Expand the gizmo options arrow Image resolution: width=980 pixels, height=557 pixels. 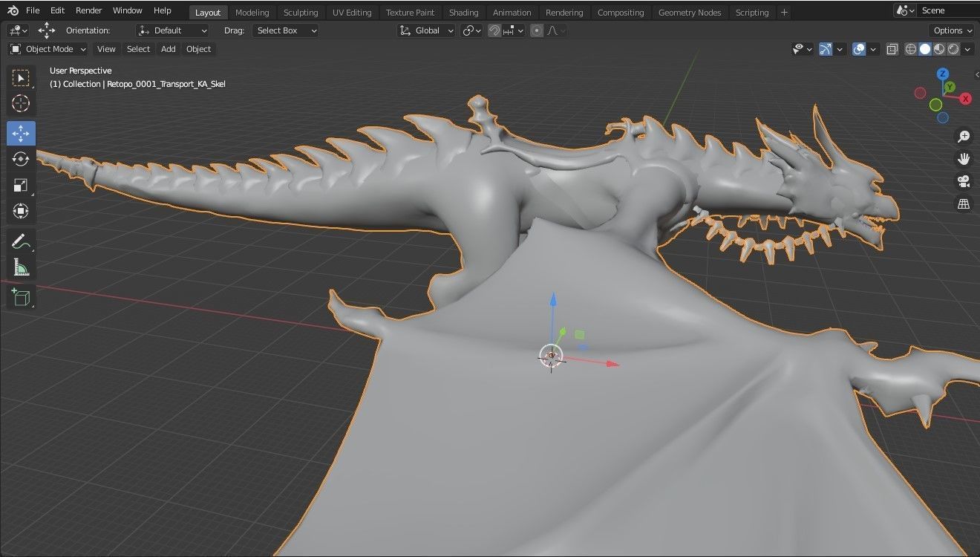[840, 49]
